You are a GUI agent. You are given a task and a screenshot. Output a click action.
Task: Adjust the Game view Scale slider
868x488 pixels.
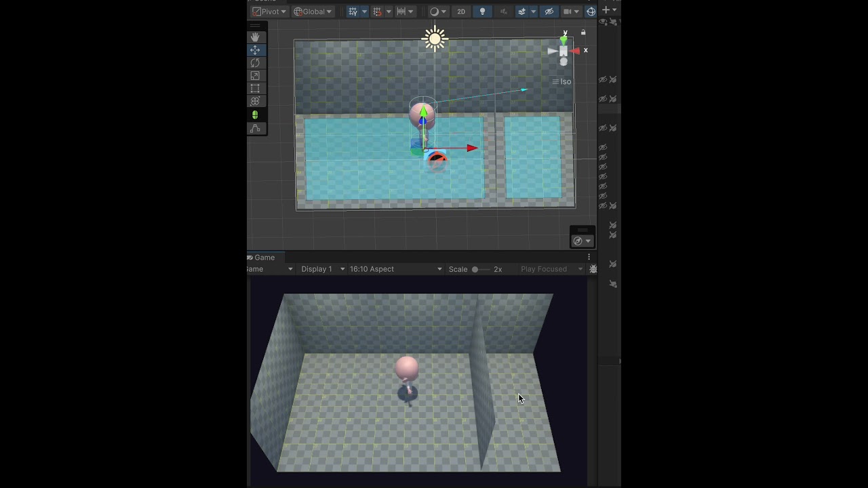tap(475, 269)
